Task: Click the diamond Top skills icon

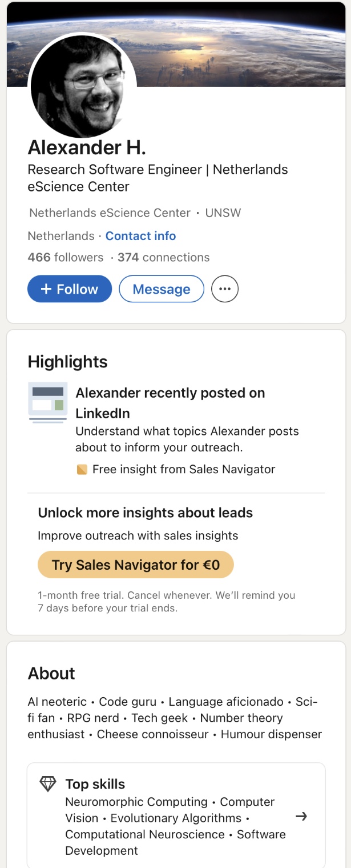Action: click(47, 783)
